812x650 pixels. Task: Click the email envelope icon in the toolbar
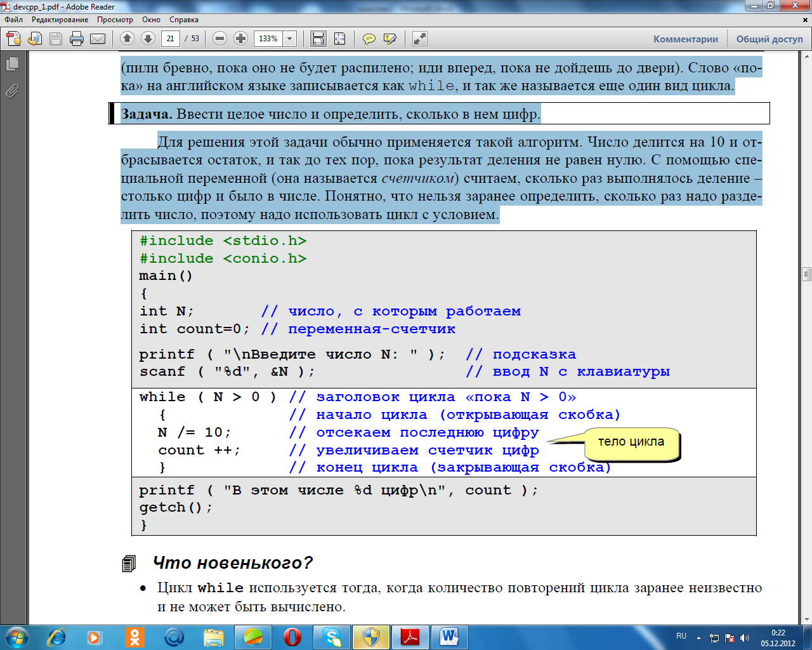98,39
